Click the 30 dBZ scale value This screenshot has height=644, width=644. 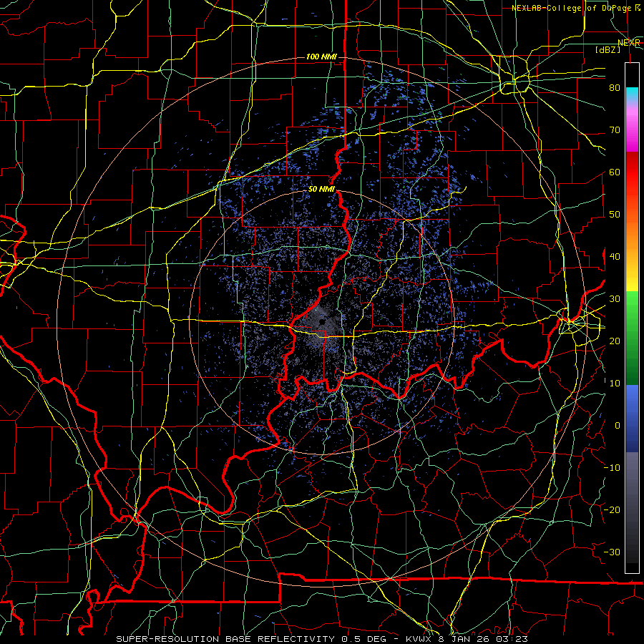click(615, 298)
